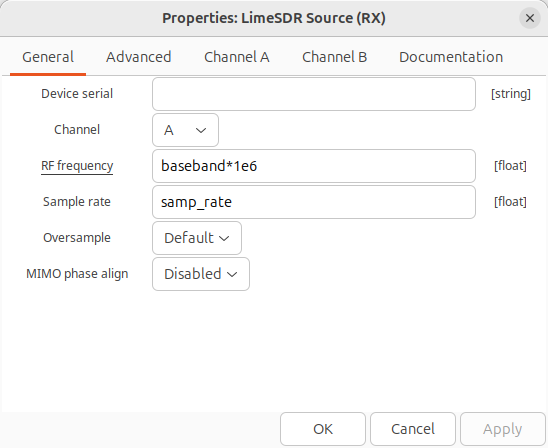Click the RF frequency field with baseband*1e6

click(x=314, y=166)
